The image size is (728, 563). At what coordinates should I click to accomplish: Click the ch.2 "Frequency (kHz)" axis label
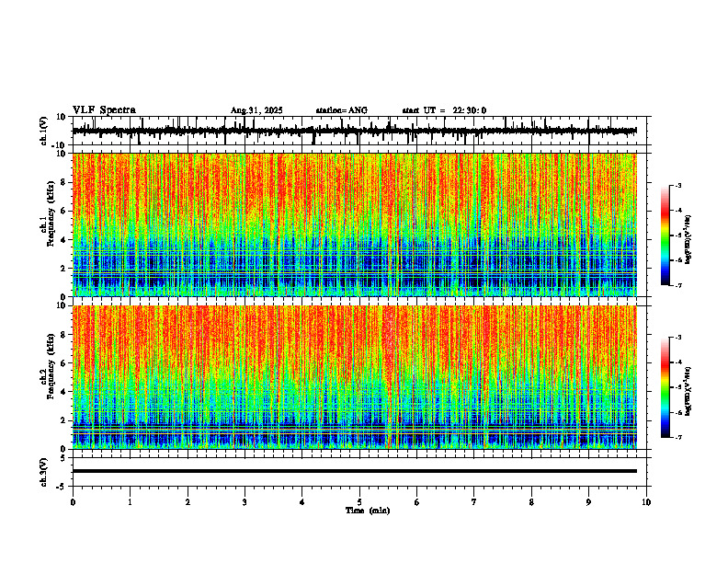(x=51, y=366)
